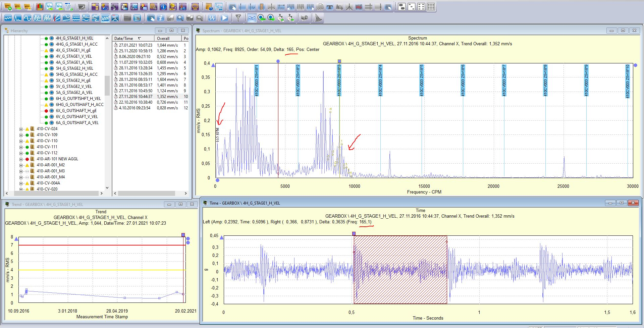This screenshot has width=644, height=328.
Task: Select the 4.10.2016 09:23:54 measurement row
Action: point(151,108)
